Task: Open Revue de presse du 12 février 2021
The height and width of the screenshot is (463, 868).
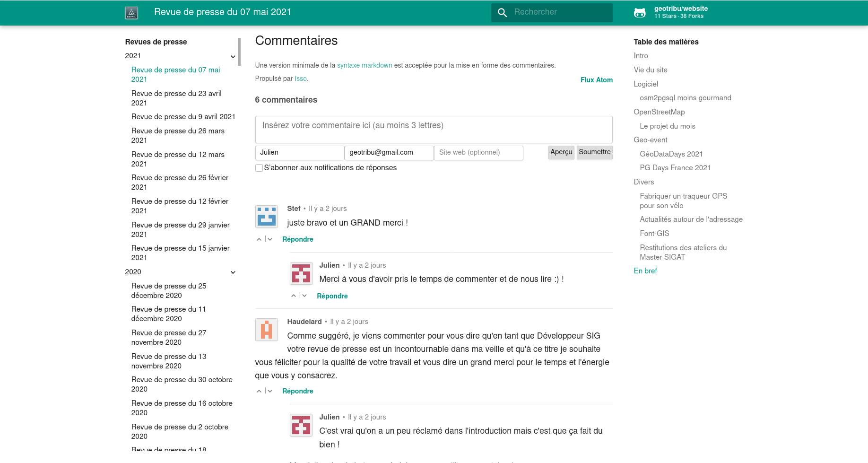Action: click(x=180, y=206)
